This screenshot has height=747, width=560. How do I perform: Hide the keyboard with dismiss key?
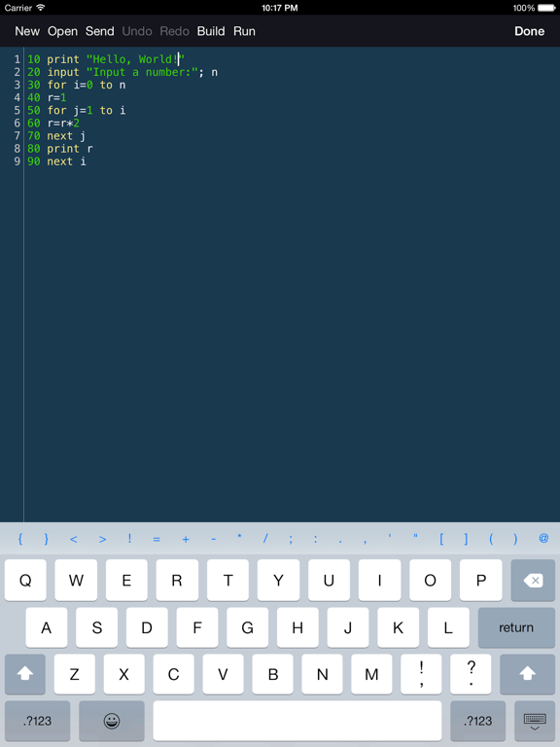tap(535, 721)
